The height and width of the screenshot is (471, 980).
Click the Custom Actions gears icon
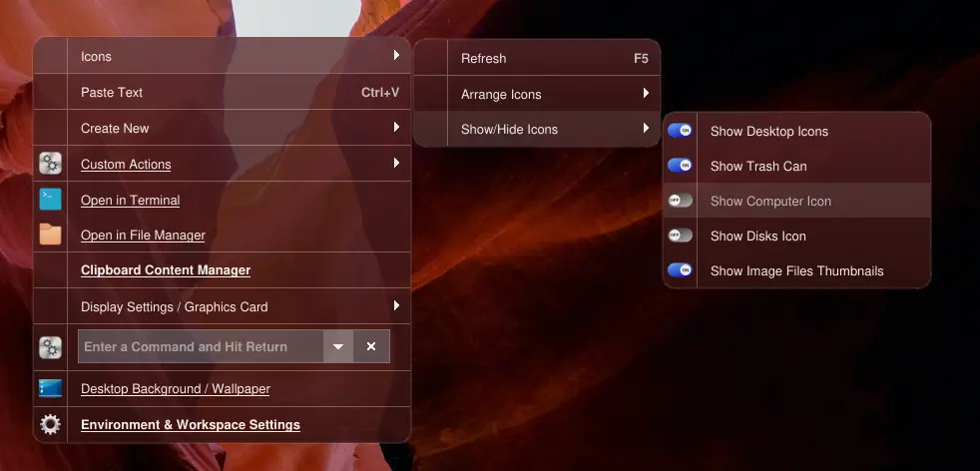pyautogui.click(x=50, y=164)
